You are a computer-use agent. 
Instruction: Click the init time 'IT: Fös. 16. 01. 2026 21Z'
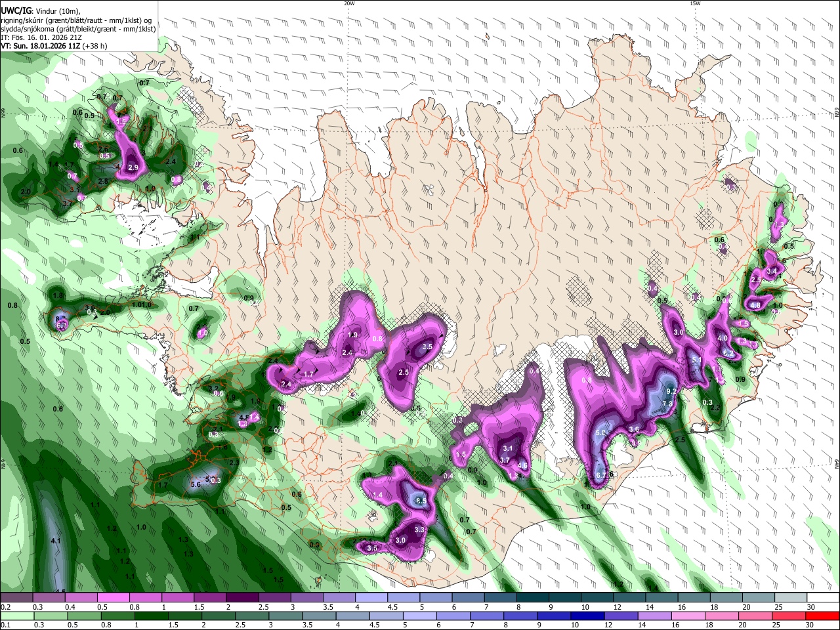41,37
